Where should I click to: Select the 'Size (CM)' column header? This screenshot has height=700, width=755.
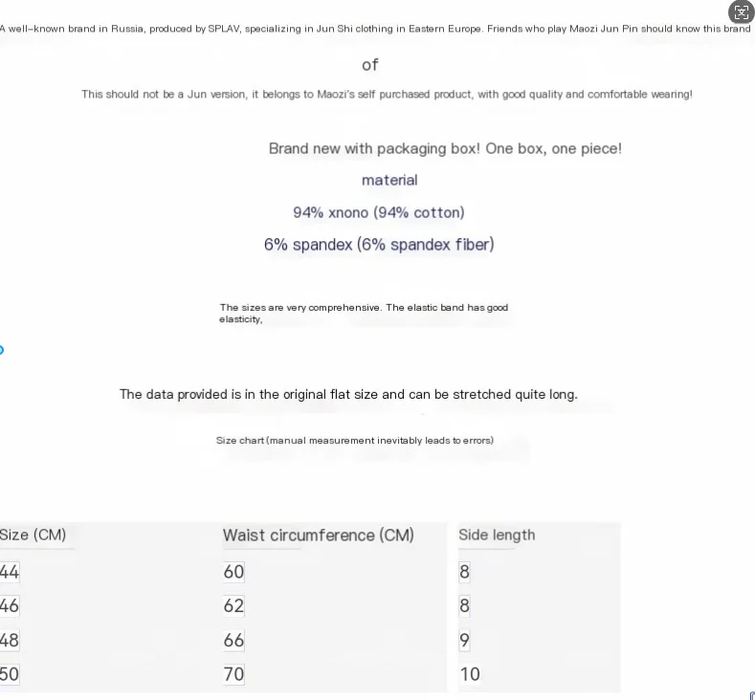point(33,535)
